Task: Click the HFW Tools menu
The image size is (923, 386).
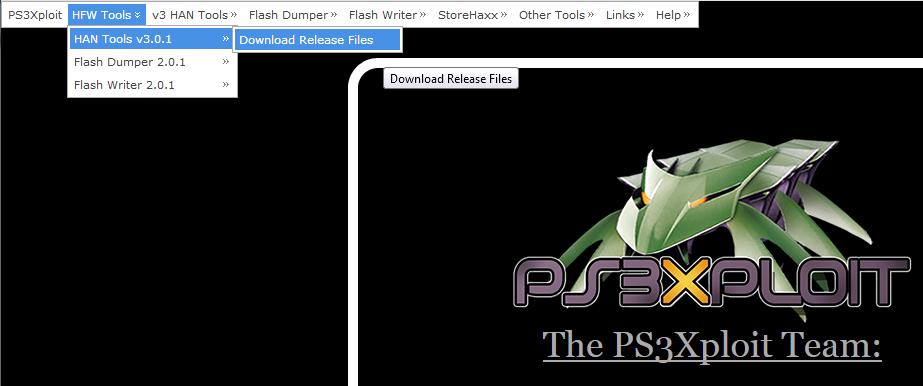Action: pos(107,15)
